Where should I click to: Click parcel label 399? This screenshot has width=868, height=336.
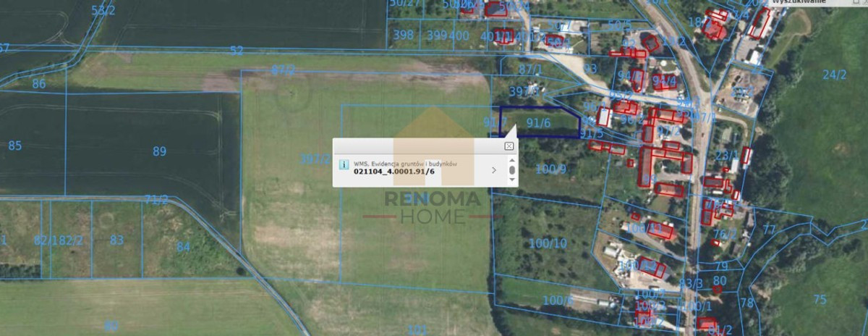coord(437,35)
